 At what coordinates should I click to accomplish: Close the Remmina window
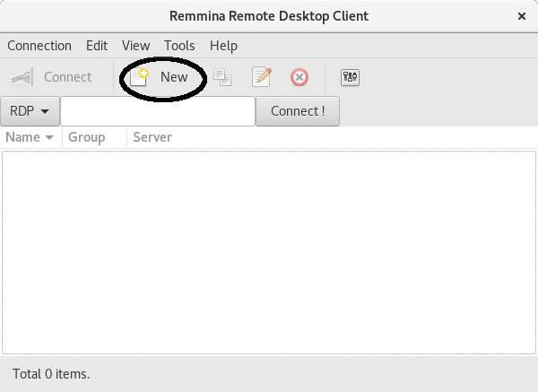[522, 16]
